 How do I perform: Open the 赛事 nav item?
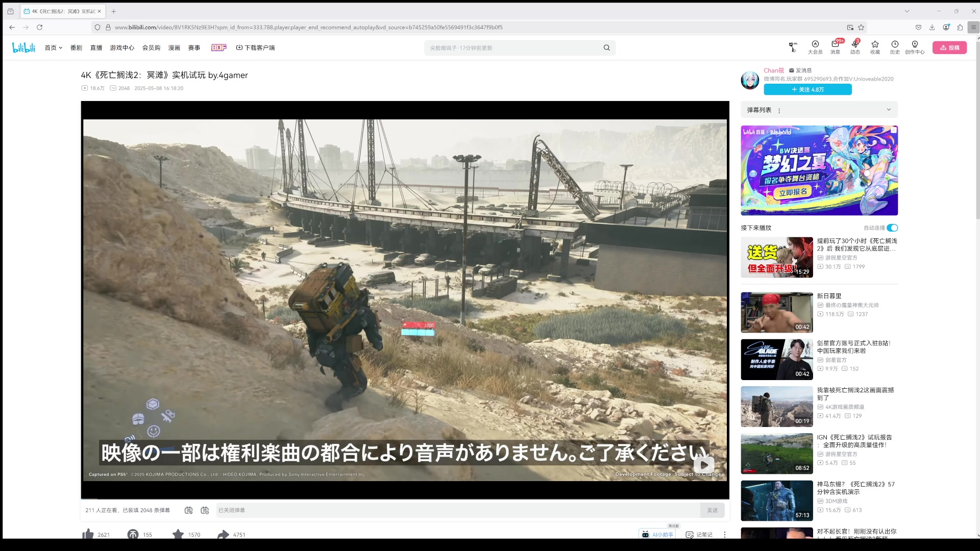pyautogui.click(x=194, y=47)
